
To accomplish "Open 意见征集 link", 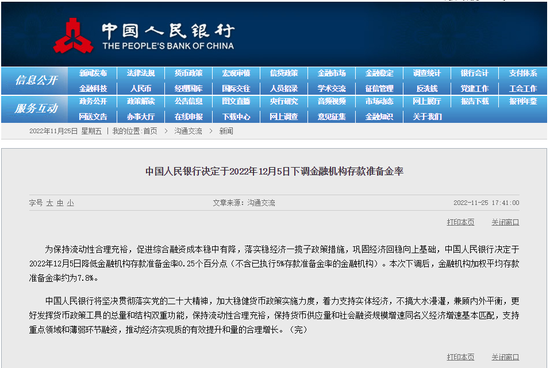I will [x=332, y=116].
